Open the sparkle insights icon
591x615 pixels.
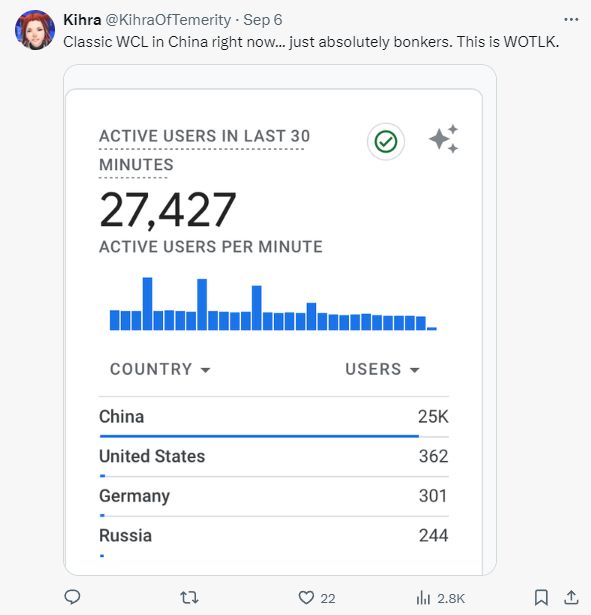(444, 139)
